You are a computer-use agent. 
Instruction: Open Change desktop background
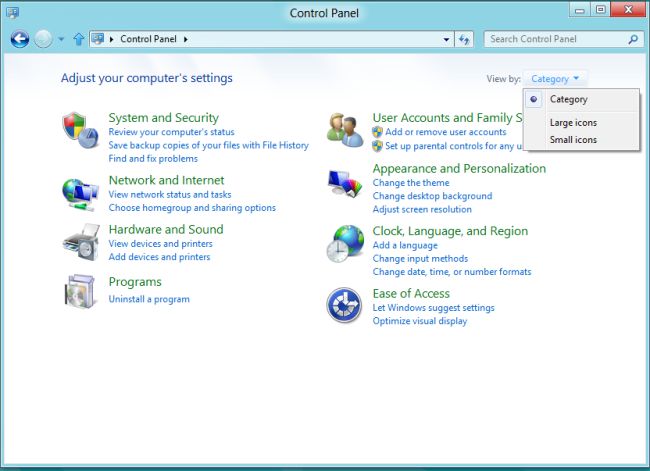pos(432,196)
